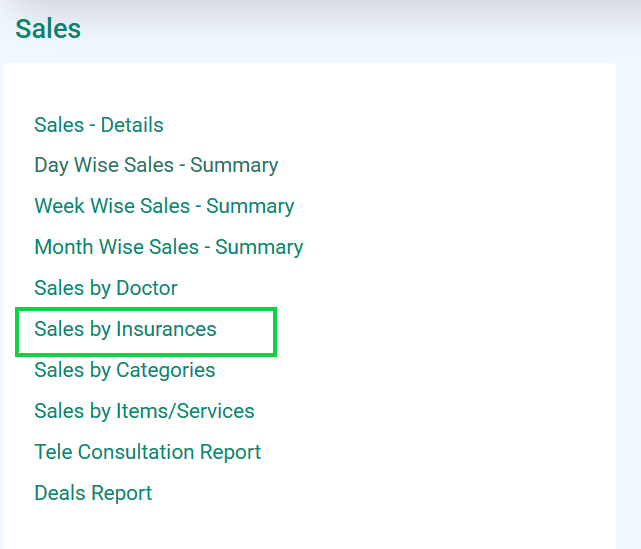Go to the monthly sales summary
The height and width of the screenshot is (549, 641).
pyautogui.click(x=169, y=247)
